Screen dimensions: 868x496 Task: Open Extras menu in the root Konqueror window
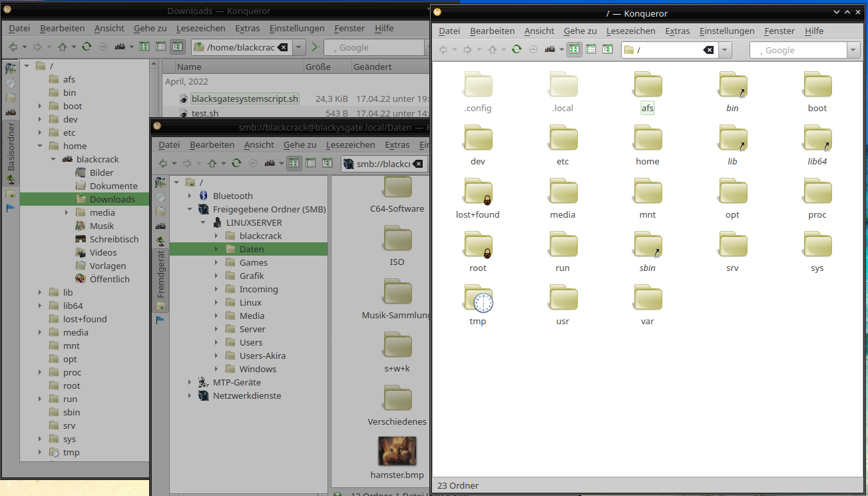tap(677, 31)
